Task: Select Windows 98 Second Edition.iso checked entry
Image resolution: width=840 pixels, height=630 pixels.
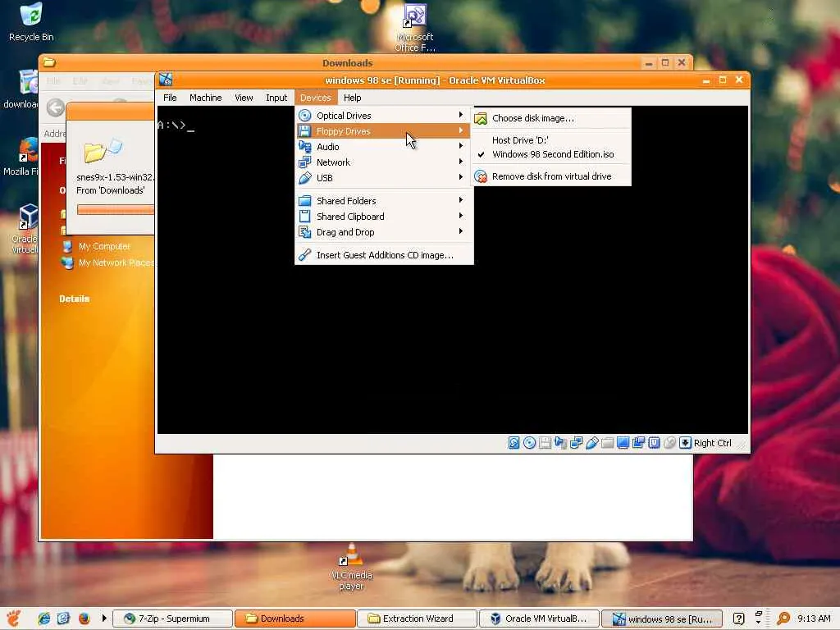Action: click(551, 154)
